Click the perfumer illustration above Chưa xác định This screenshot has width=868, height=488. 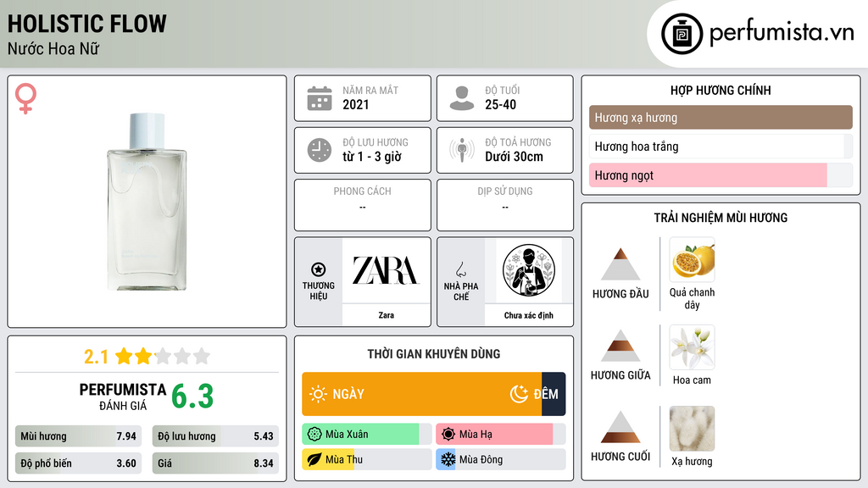click(x=529, y=270)
